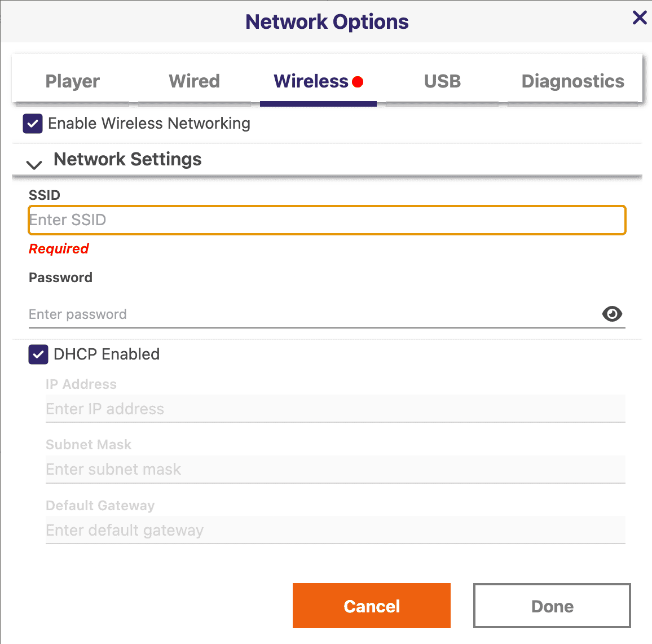The width and height of the screenshot is (652, 644).
Task: Click the red dot on Wireless tab
Action: coord(358,81)
